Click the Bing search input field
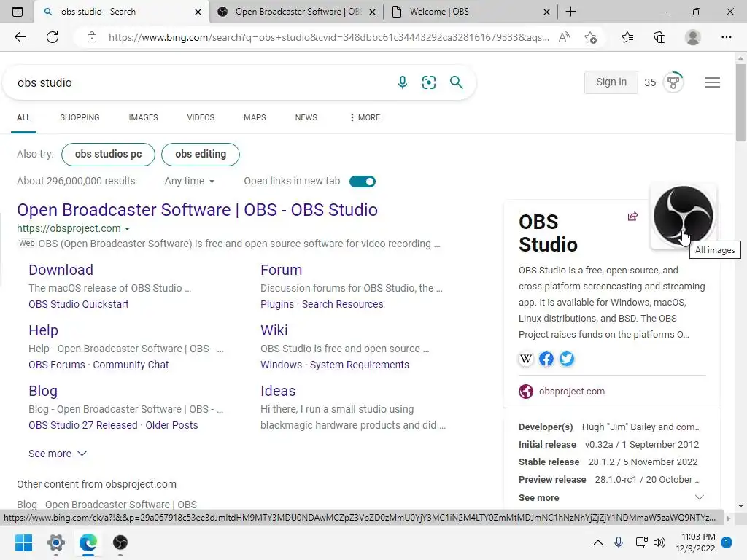This screenshot has width=747, height=560. pos(200,82)
